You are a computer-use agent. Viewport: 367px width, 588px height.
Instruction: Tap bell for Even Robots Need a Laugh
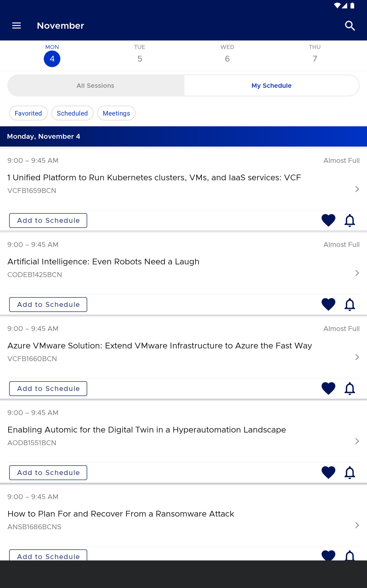tap(350, 304)
